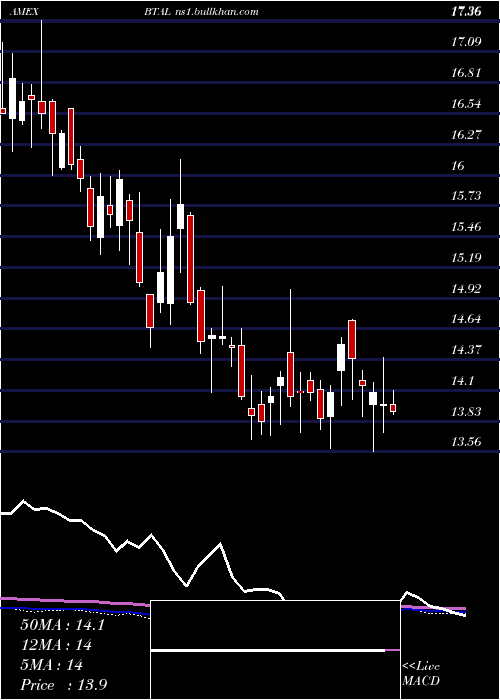Viewport: 500px width, 700px height.
Task: Click the 14.37 price axis label
Action: click(466, 350)
